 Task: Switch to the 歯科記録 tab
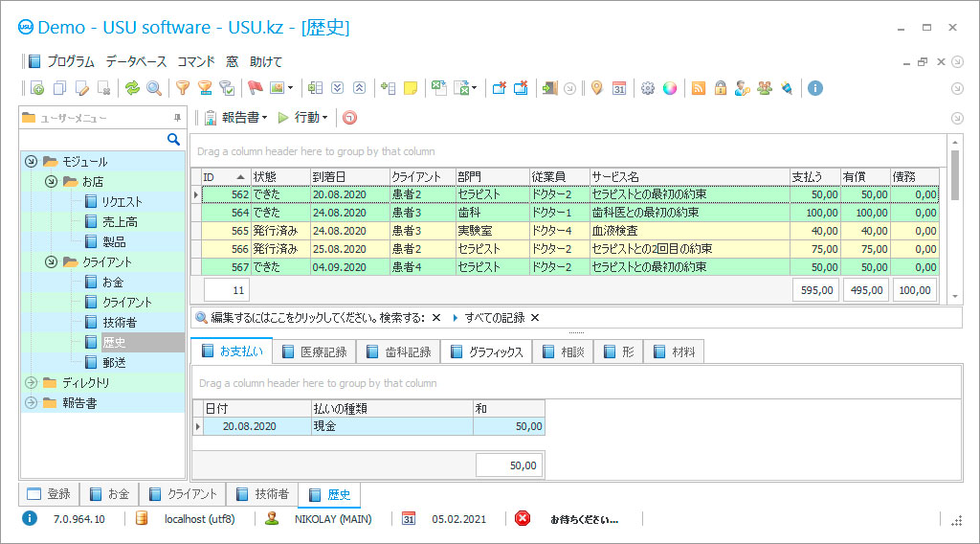point(399,352)
